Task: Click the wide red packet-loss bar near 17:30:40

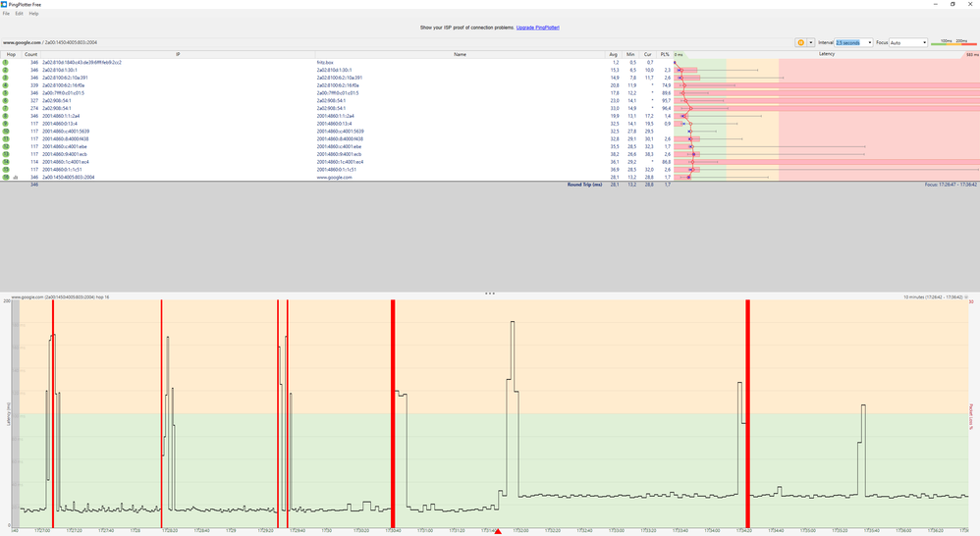Action: click(x=393, y=413)
